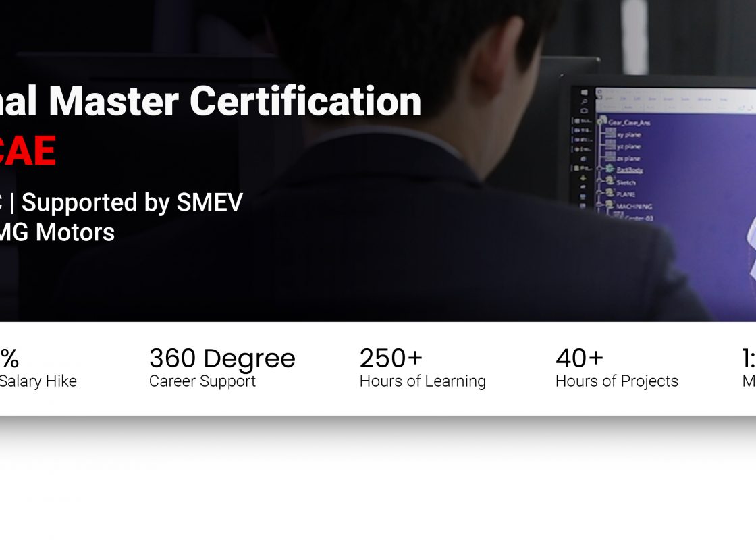
Task: Click the yz plane icon in the tree
Action: 610,144
